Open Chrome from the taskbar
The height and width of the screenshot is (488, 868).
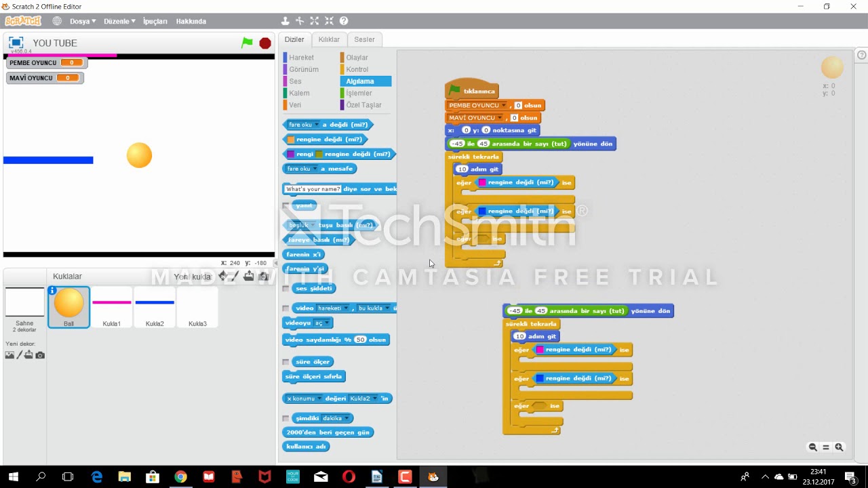pyautogui.click(x=180, y=477)
